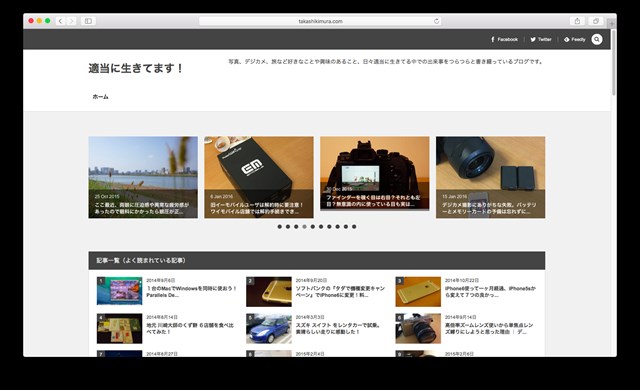Open rank 3 iPhone6 article thumbnail
The height and width of the screenshot is (390, 640).
point(418,292)
